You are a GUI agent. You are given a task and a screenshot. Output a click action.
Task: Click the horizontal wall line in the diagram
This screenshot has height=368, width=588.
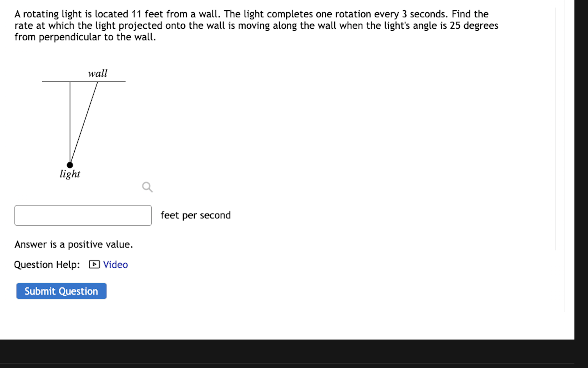[x=84, y=82]
